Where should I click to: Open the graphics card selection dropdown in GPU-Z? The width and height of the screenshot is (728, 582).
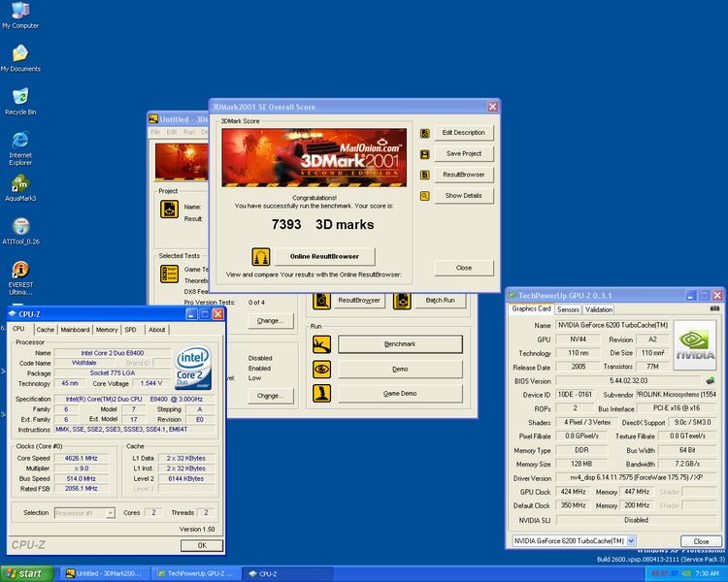coord(631,540)
